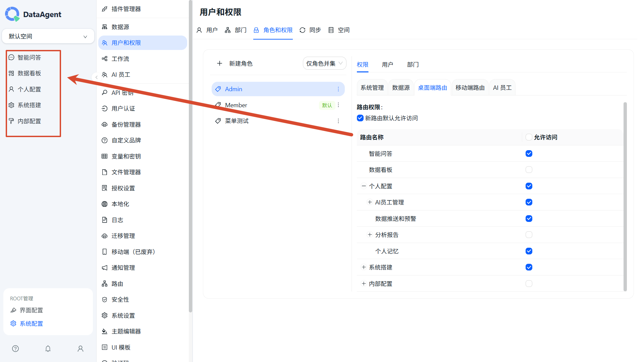
Task: Select the 菜单测试 role
Action: (278, 121)
